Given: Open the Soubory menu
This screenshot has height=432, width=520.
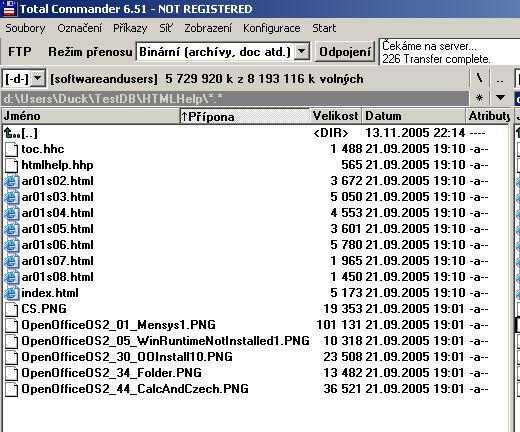Looking at the screenshot, I should 25,28.
